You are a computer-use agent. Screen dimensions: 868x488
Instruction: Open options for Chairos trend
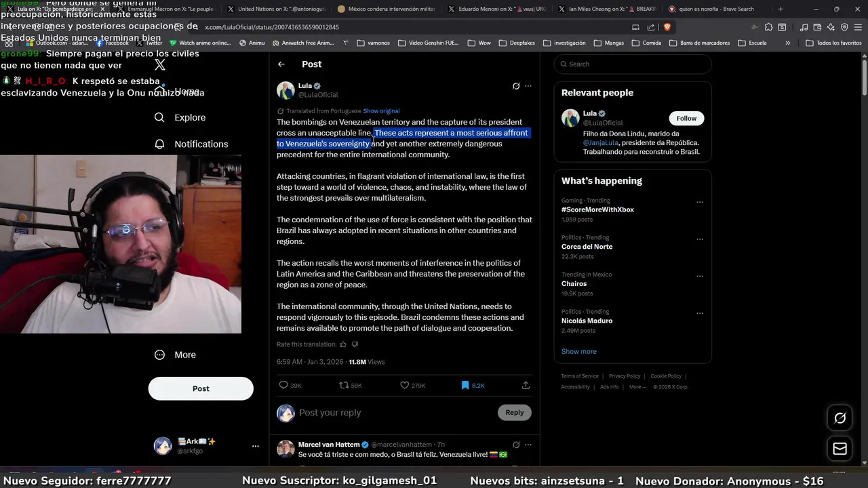700,277
